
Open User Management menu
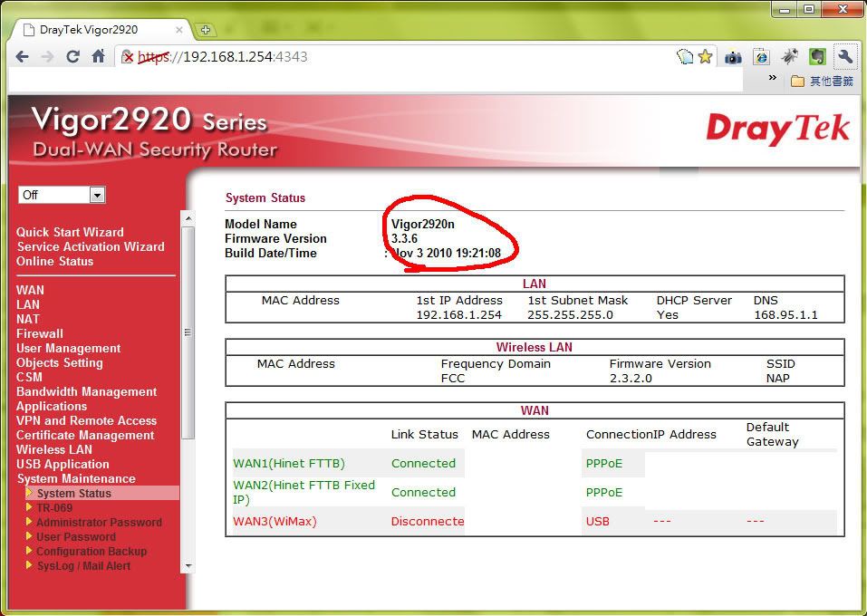pos(69,349)
